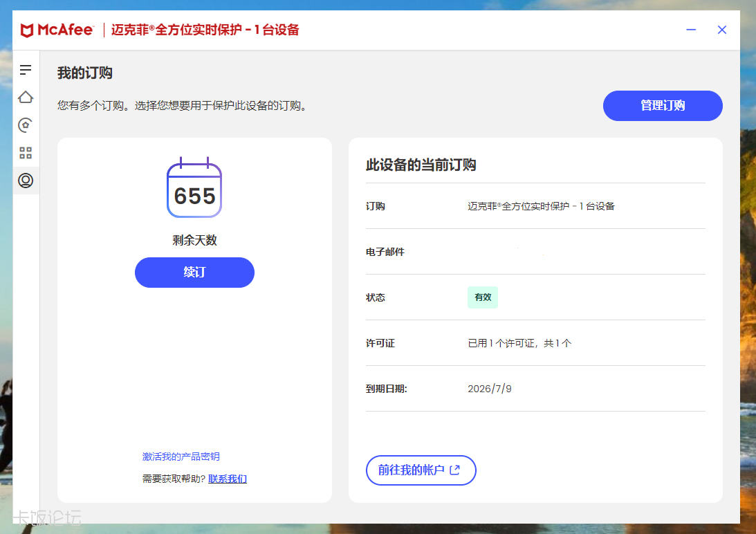Viewport: 756px width, 534px height.
Task: Select the account profile icon in sidebar
Action: tap(26, 181)
